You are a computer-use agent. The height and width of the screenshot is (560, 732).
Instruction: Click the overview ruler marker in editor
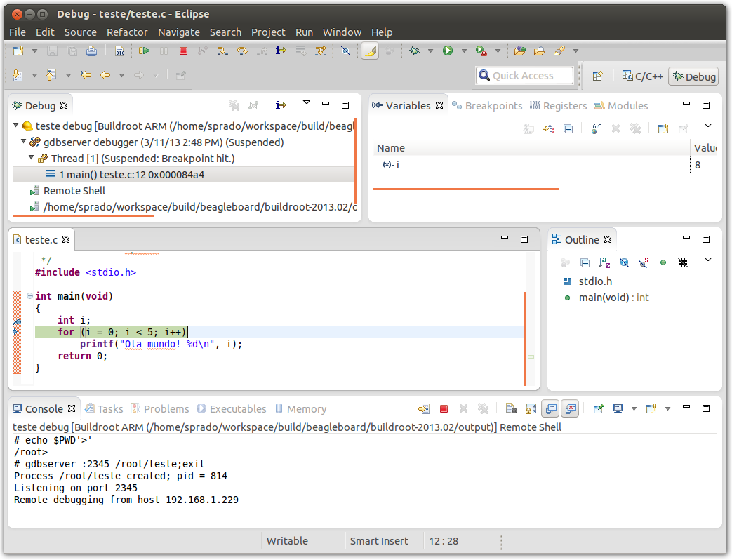point(531,356)
